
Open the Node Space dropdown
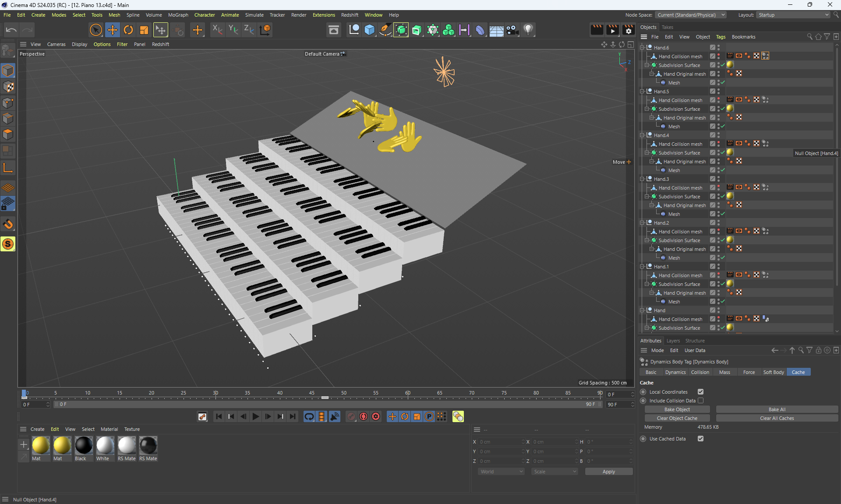(691, 15)
